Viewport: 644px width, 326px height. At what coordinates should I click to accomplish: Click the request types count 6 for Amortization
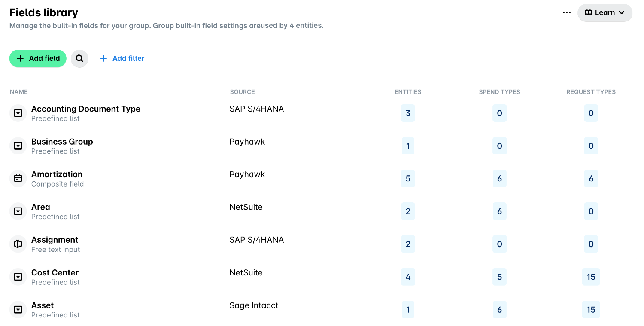click(591, 178)
